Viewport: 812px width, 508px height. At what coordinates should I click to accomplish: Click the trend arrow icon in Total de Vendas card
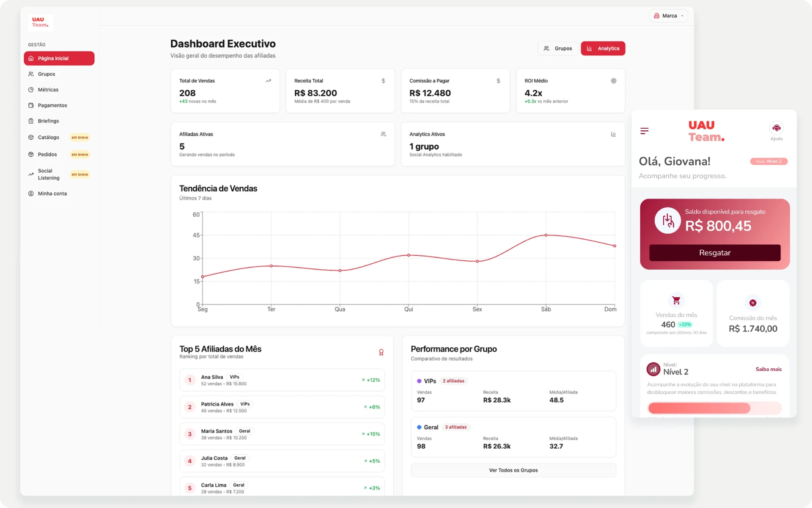pyautogui.click(x=268, y=81)
